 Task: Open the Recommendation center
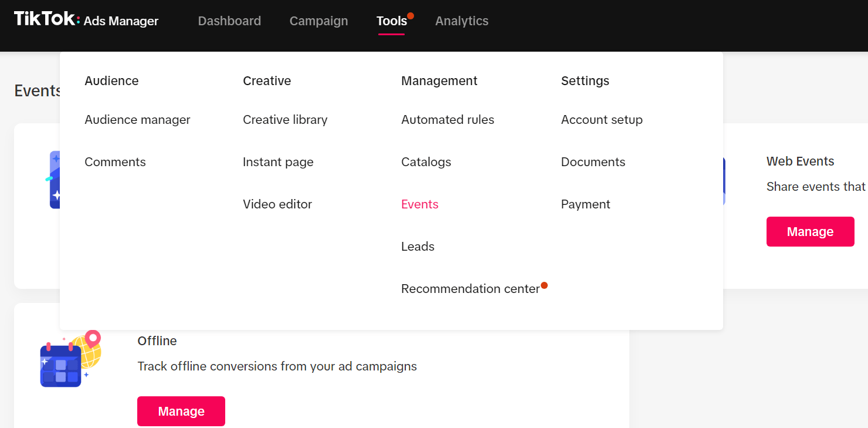tap(470, 289)
